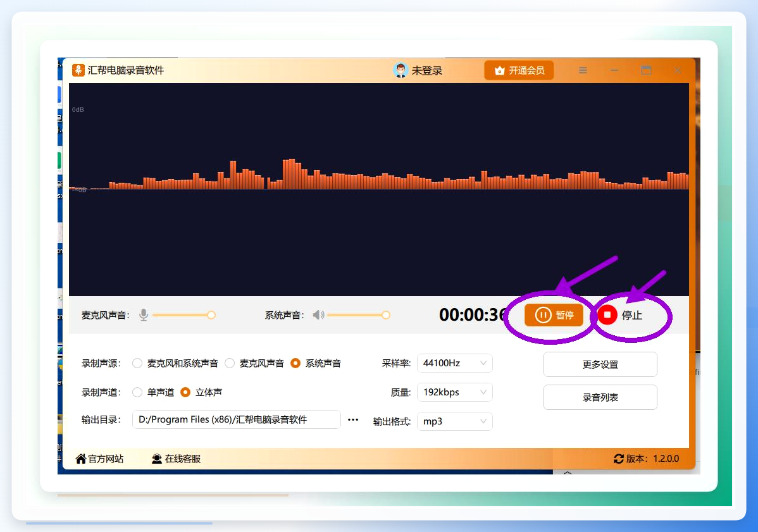Click the system sound volume slider handle

[386, 315]
